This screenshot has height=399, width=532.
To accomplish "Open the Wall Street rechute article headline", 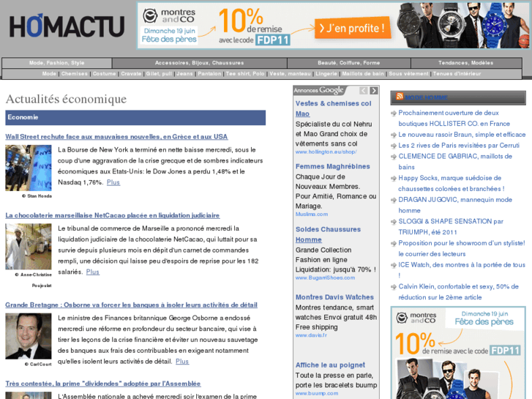I will coord(116,136).
